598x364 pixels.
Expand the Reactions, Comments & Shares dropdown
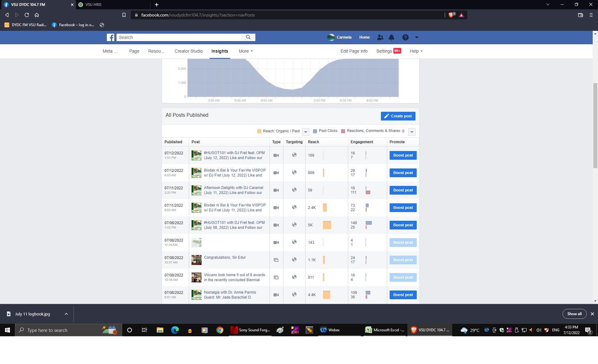412,132
